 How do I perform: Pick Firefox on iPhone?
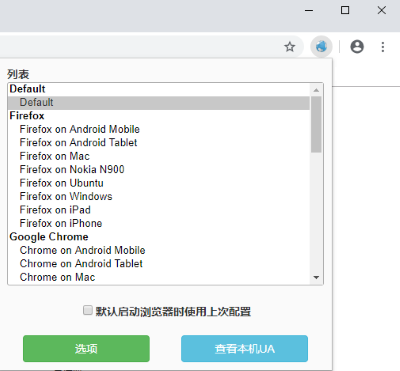(159, 223)
